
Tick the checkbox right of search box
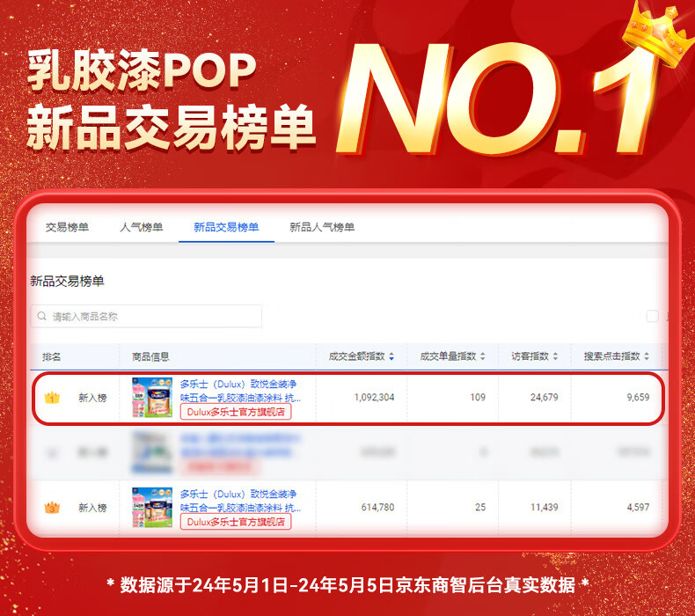point(653,316)
